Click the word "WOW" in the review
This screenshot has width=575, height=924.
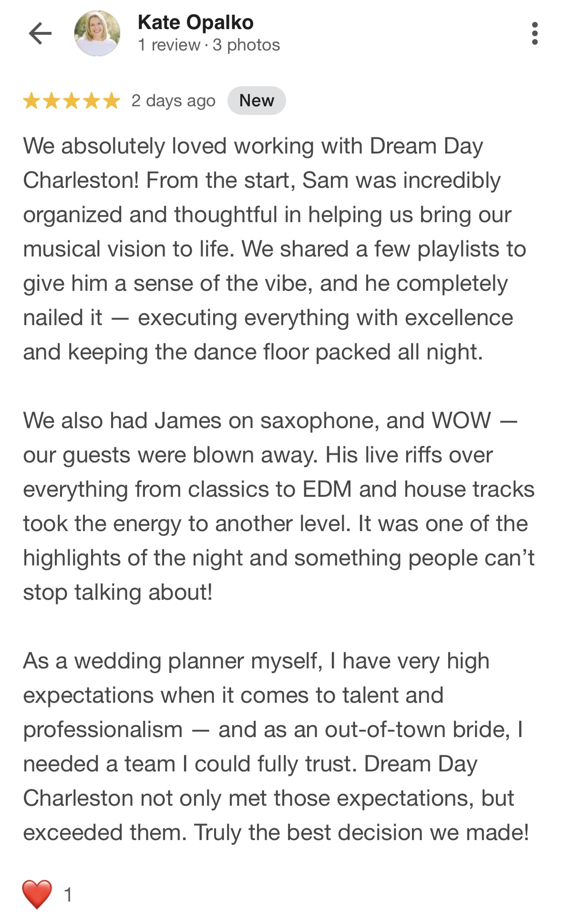click(x=461, y=421)
